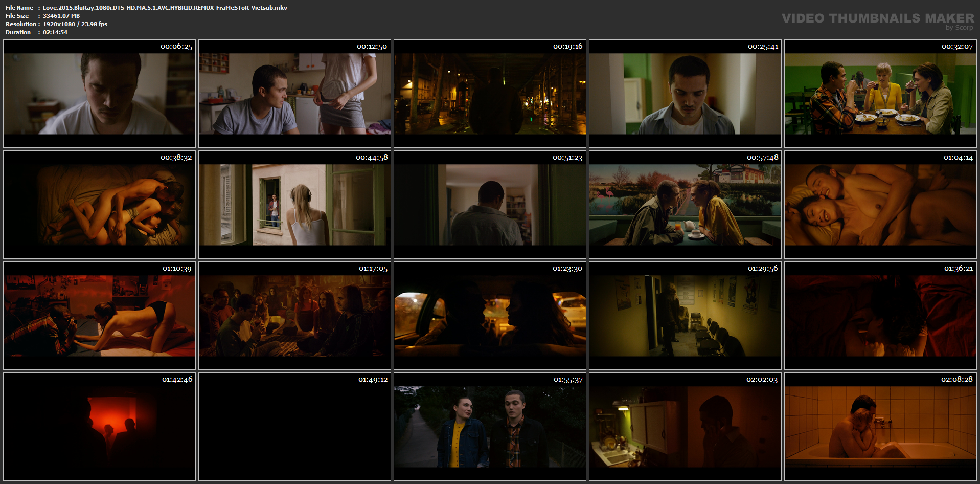The width and height of the screenshot is (980, 484).
Task: Open the cafe scene thumbnail at 00:57:48
Action: 685,205
